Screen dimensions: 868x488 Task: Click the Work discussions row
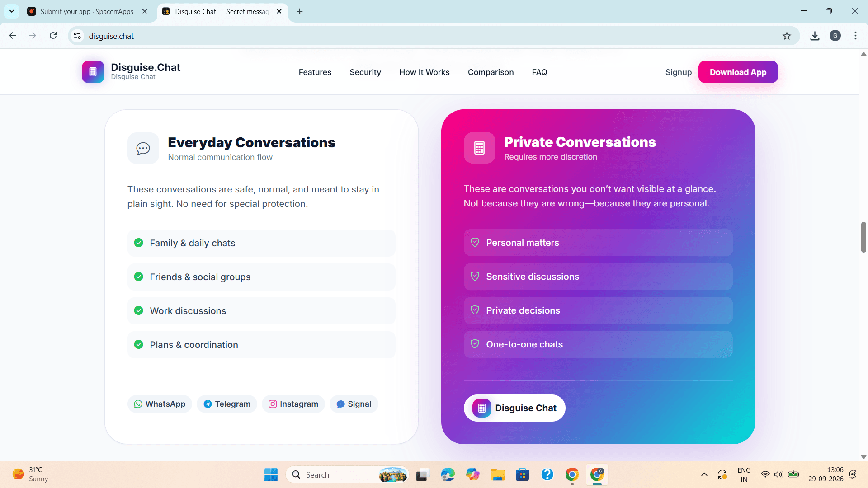click(x=261, y=311)
